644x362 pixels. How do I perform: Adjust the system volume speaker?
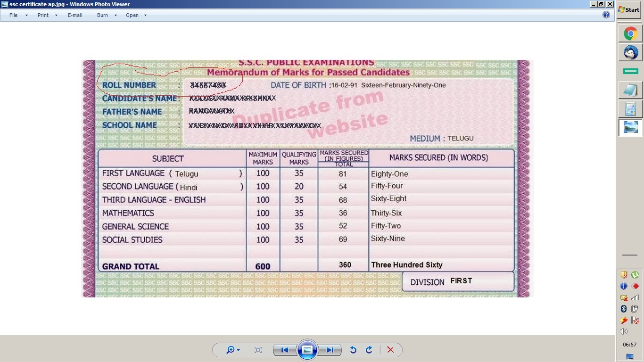tap(623, 331)
